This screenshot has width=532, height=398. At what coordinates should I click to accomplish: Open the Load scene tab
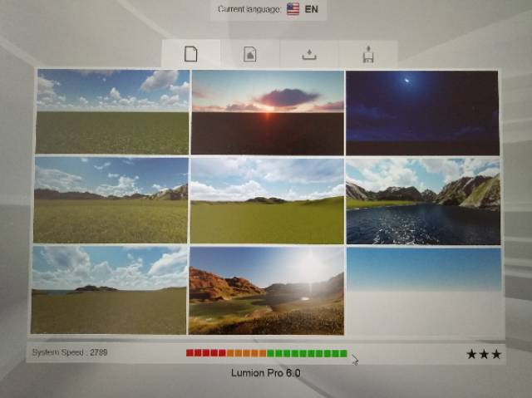click(309, 54)
